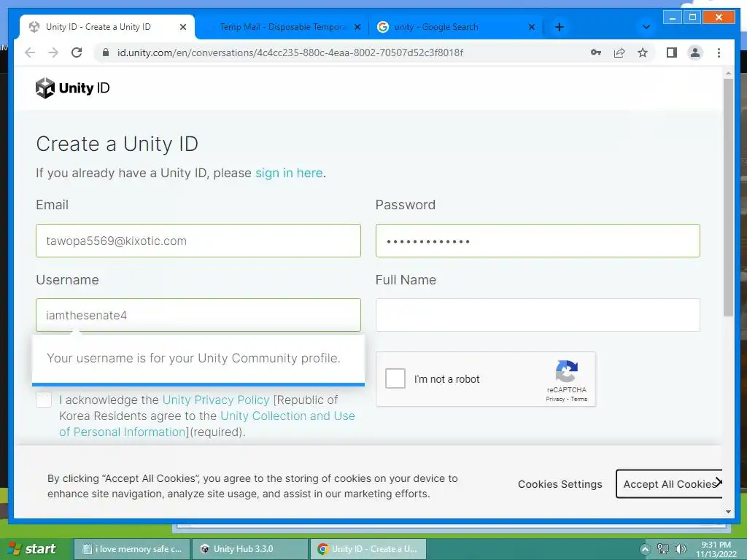Switch to the i love memory safe taskbar item
The height and width of the screenshot is (560, 747).
point(132,549)
